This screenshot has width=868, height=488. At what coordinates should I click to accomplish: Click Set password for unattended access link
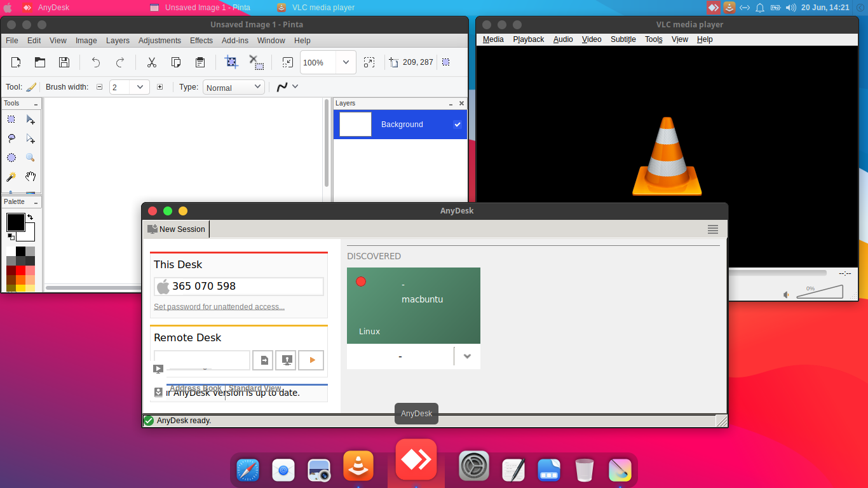pos(219,307)
